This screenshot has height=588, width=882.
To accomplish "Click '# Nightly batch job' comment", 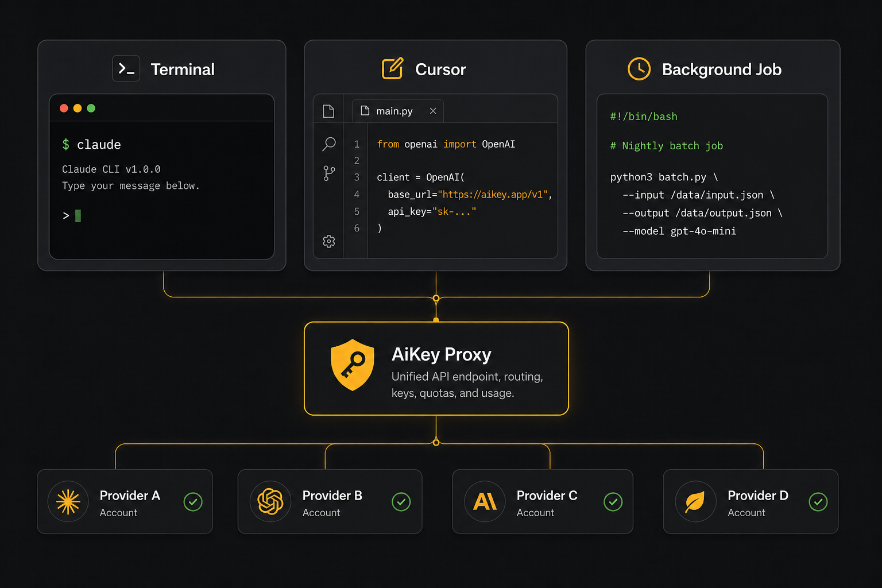I will pyautogui.click(x=667, y=146).
